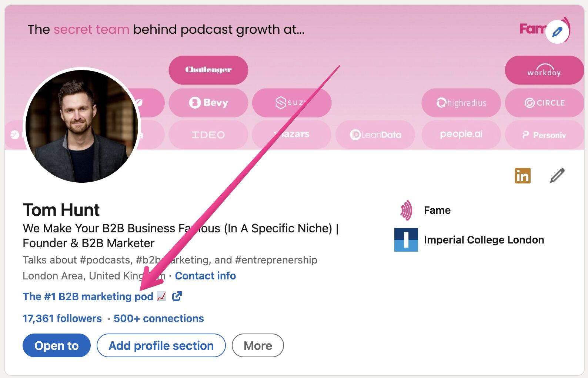
Task: Follow 'The #1 B2B marketing pod' link
Action: click(x=88, y=296)
